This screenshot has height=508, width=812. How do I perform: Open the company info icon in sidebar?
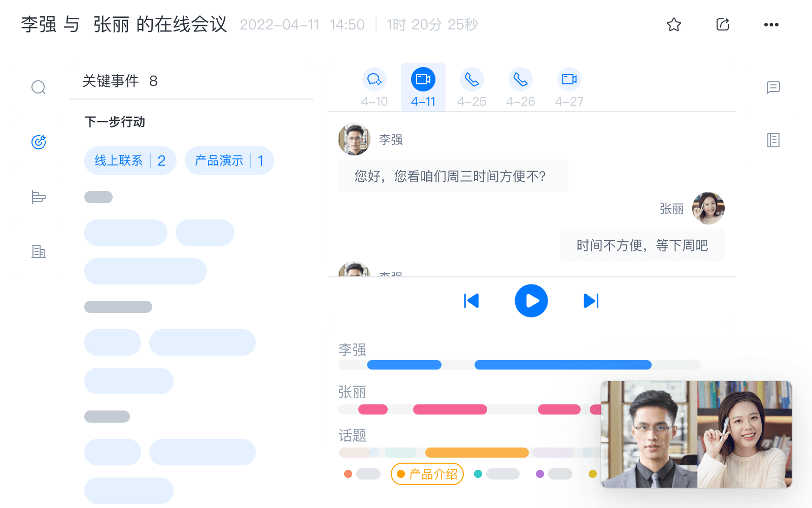tap(39, 251)
